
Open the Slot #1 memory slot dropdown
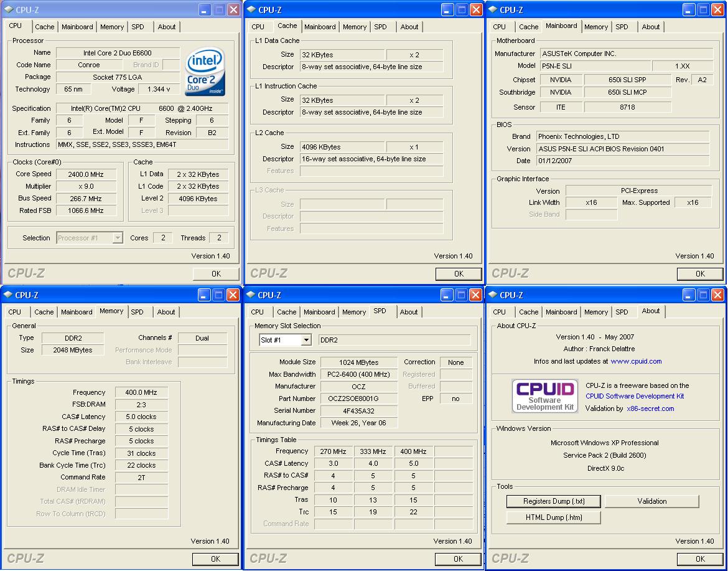click(x=306, y=340)
